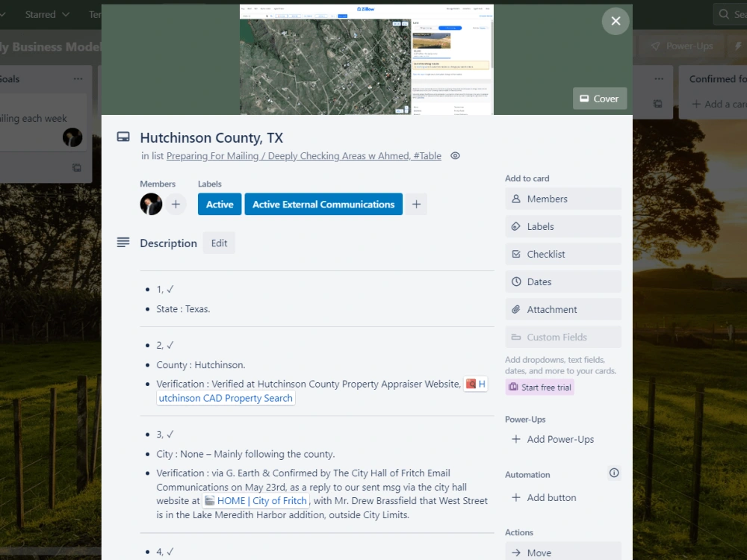Add a member with the plus button

point(176,205)
